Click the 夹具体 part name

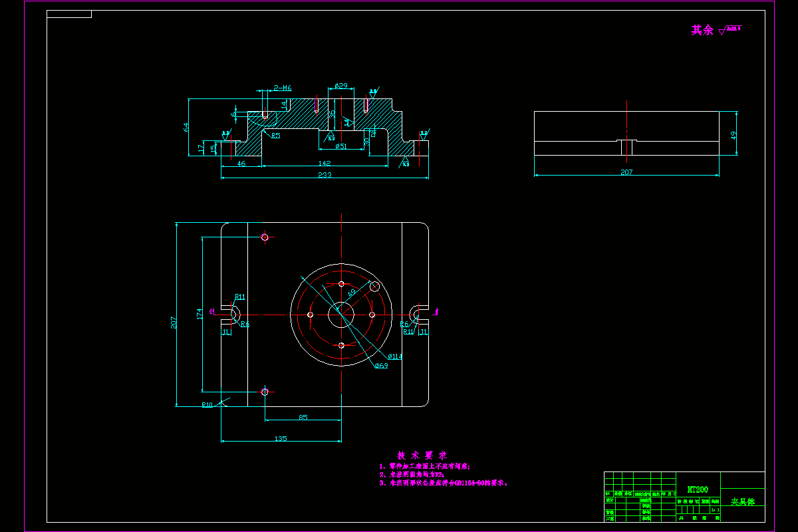743,501
